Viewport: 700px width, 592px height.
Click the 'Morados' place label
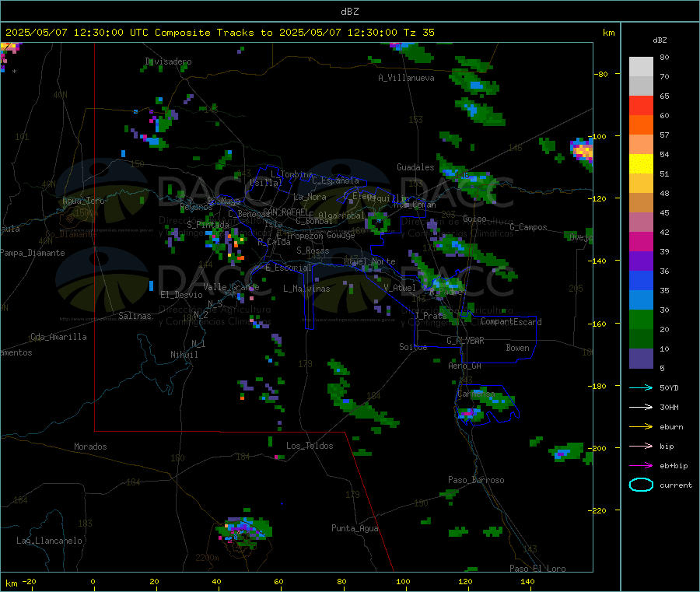pos(90,447)
